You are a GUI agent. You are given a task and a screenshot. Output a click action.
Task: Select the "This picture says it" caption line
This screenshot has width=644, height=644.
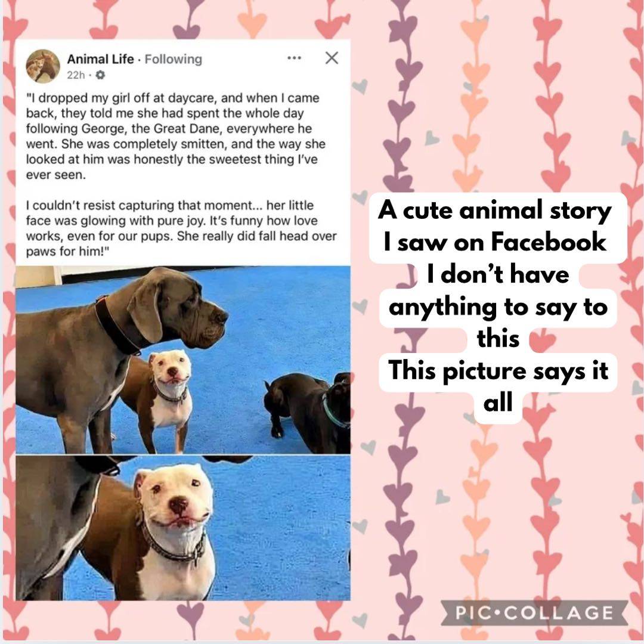point(498,371)
